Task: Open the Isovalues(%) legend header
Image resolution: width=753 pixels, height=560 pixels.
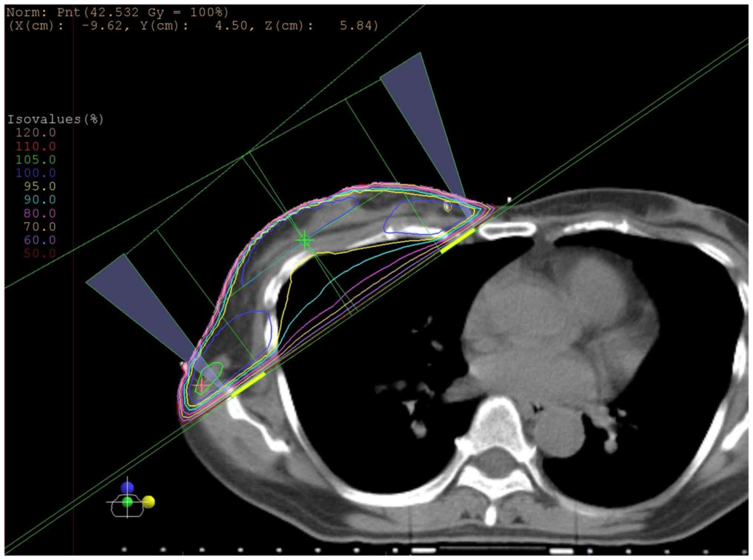Action: (55, 119)
